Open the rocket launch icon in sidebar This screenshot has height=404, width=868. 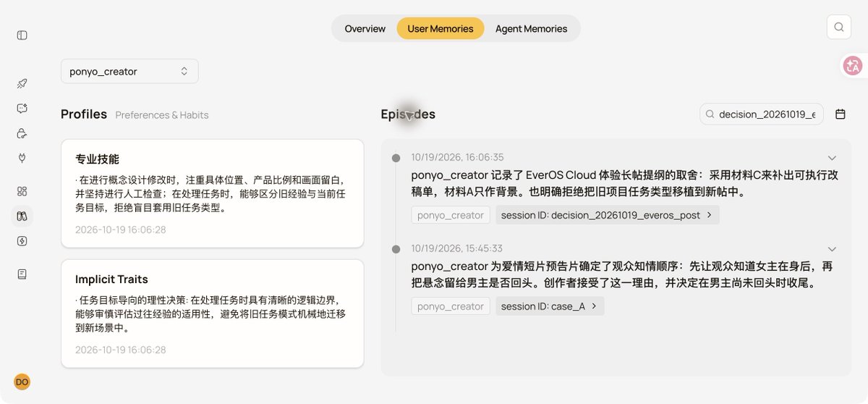click(x=22, y=84)
